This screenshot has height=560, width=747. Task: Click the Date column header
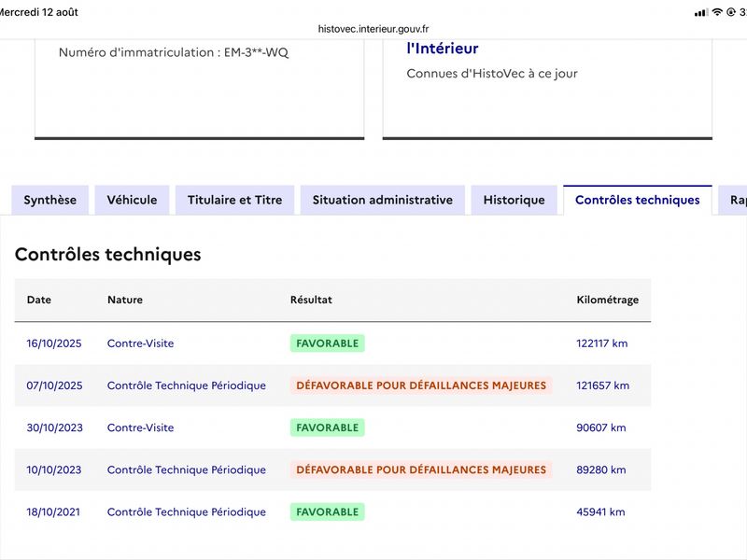(39, 300)
